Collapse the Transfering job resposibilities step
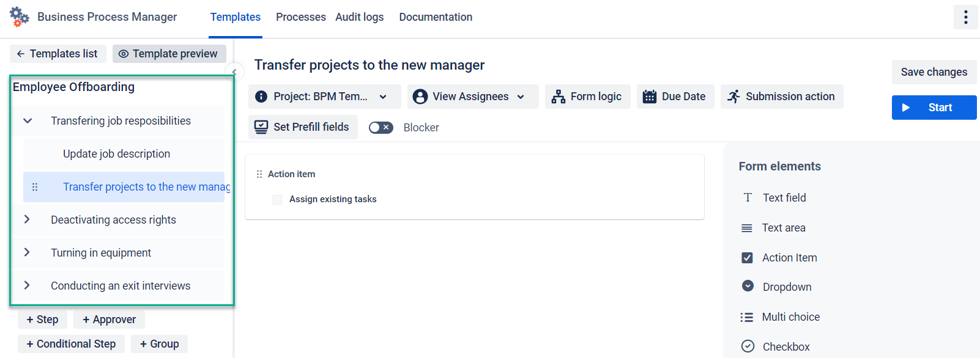The height and width of the screenshot is (358, 980). pos(27,120)
